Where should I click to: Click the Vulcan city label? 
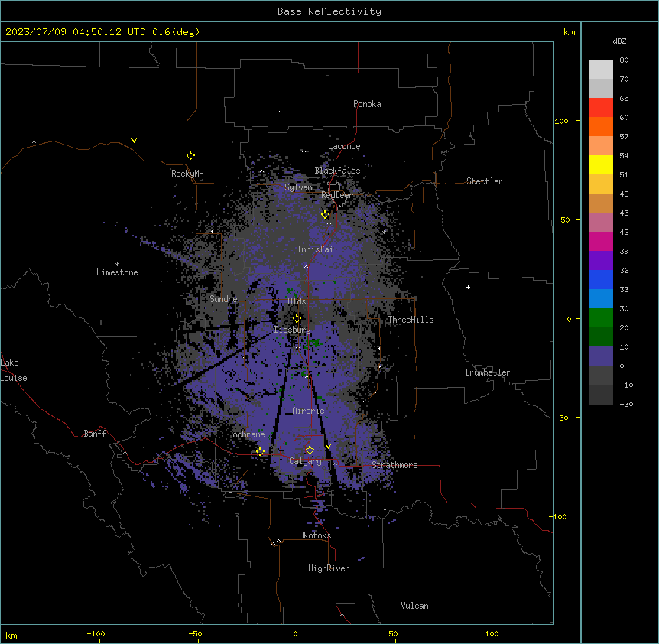[415, 606]
